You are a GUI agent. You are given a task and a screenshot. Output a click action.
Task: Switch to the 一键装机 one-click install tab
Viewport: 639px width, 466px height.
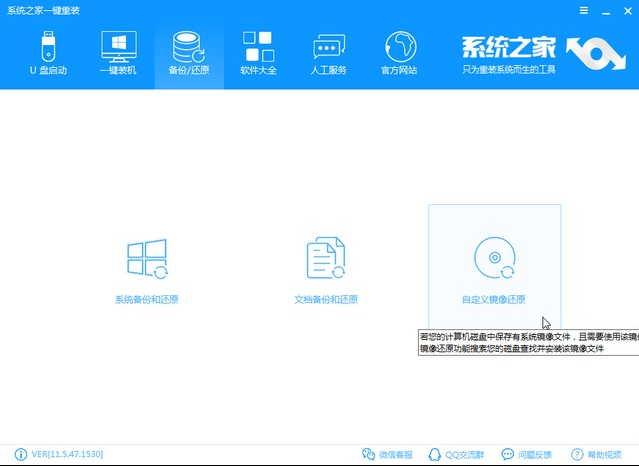[x=119, y=53]
